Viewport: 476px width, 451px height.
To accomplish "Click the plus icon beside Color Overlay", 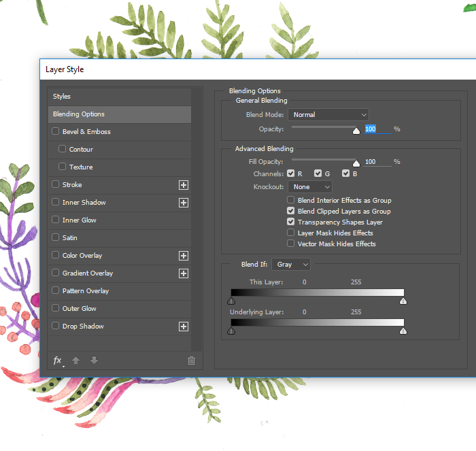I will [183, 256].
